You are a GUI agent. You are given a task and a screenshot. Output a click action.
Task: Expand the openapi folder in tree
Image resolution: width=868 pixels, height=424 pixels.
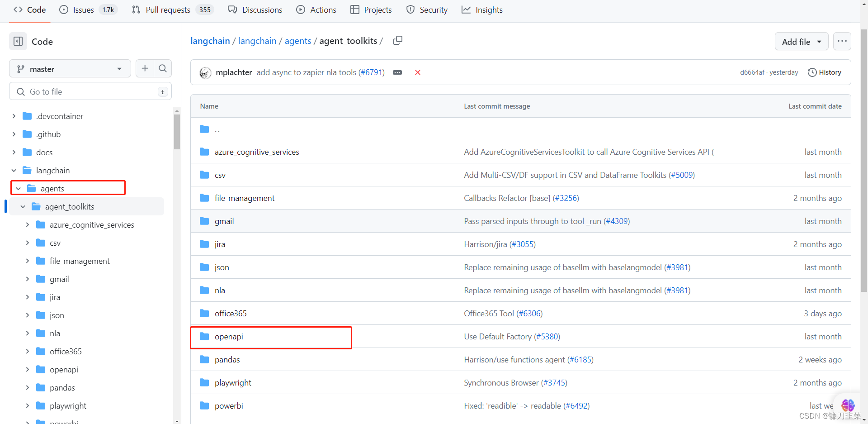coord(28,369)
